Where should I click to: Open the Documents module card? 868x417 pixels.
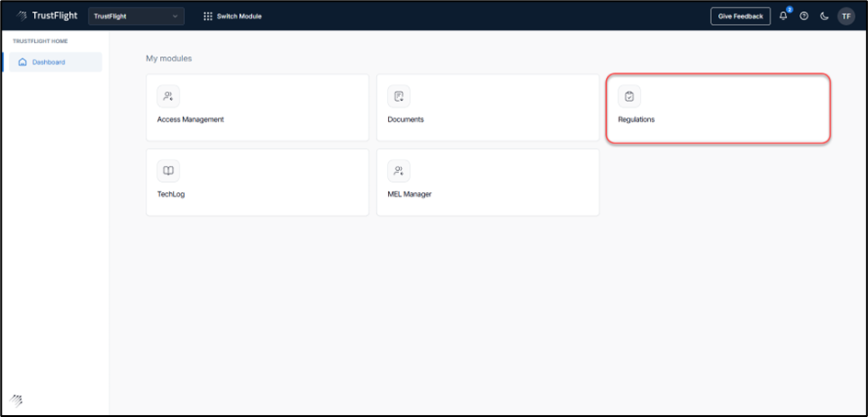487,107
